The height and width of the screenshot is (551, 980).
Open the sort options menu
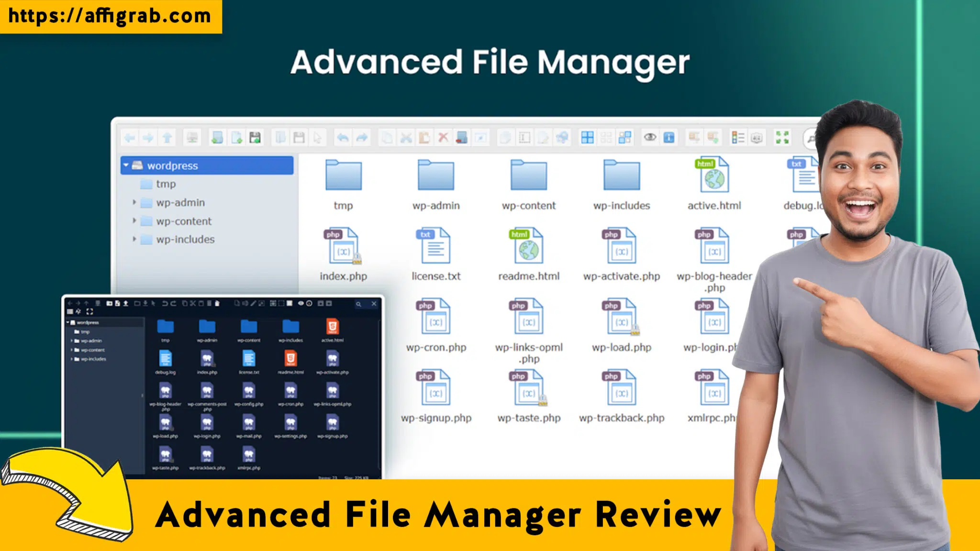pyautogui.click(x=737, y=137)
